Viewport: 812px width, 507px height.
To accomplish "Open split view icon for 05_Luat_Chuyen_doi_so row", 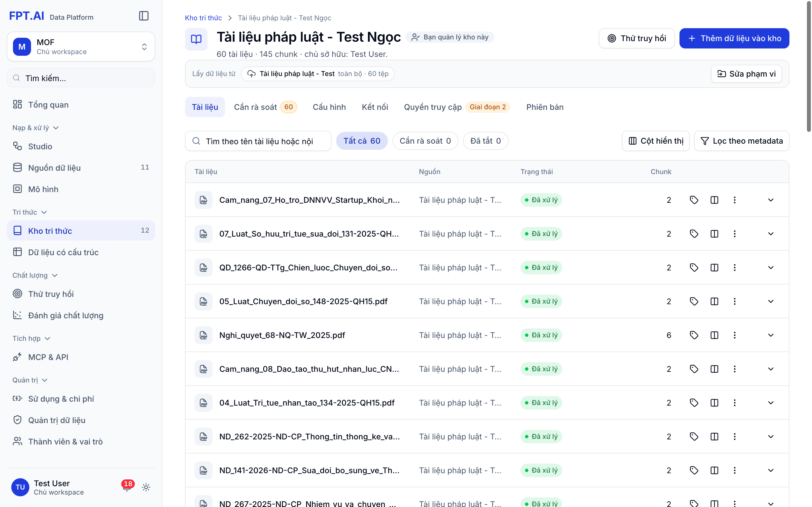I will pos(714,301).
